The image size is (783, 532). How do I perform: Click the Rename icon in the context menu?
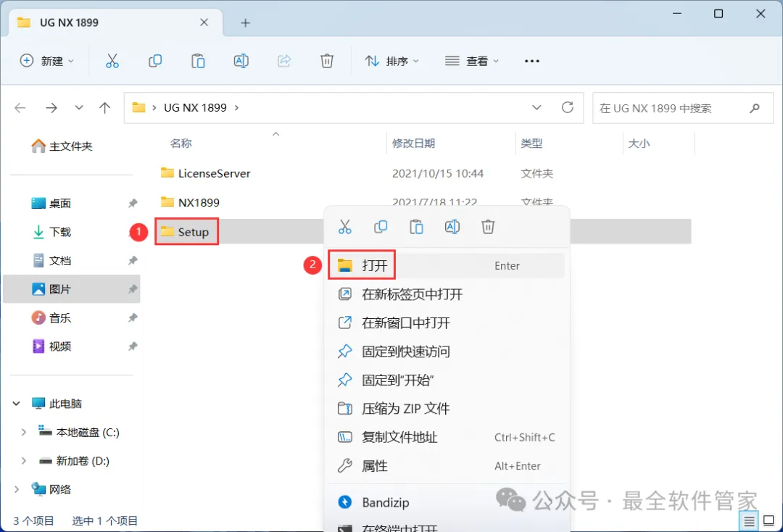point(452,227)
